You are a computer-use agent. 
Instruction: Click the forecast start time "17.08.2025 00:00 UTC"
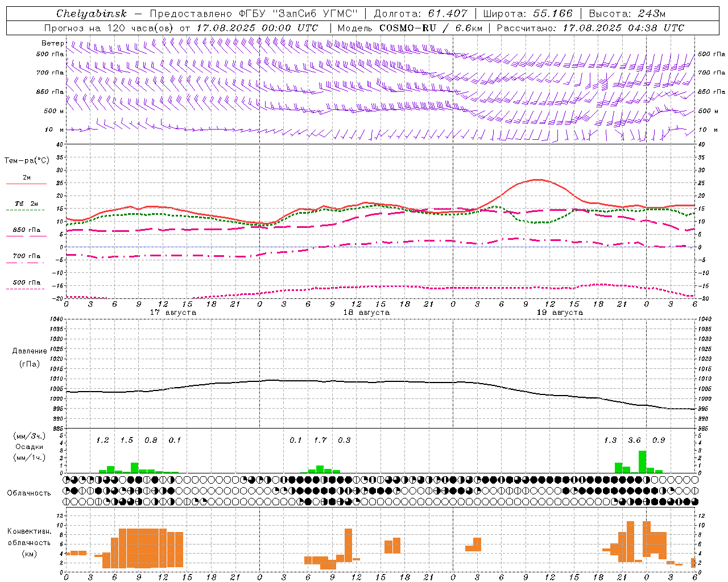point(257,28)
